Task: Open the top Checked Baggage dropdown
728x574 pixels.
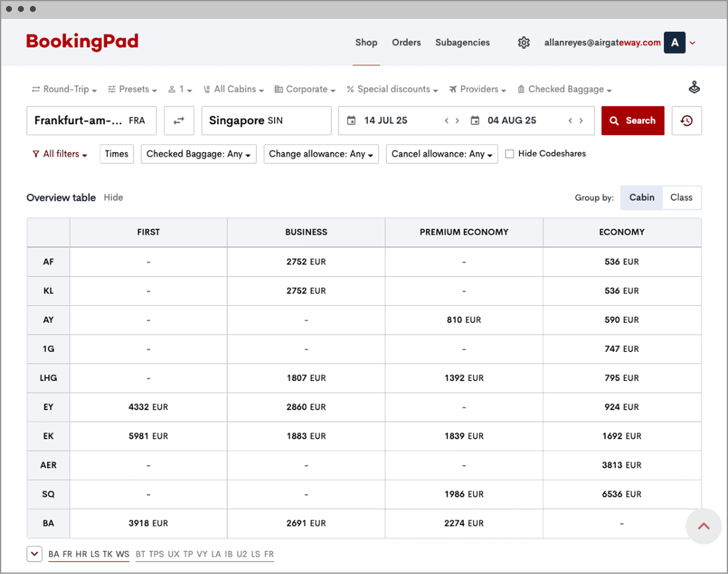Action: (565, 90)
